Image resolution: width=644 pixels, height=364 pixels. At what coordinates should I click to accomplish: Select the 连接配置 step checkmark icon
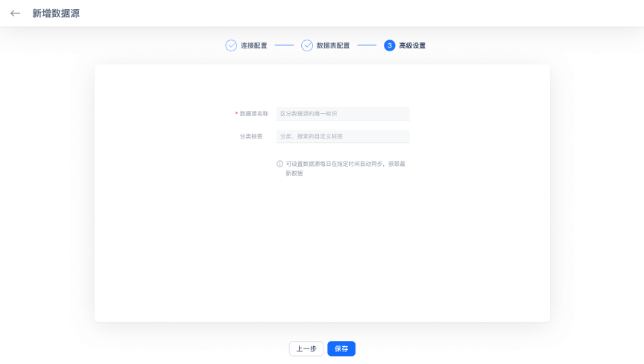[231, 45]
